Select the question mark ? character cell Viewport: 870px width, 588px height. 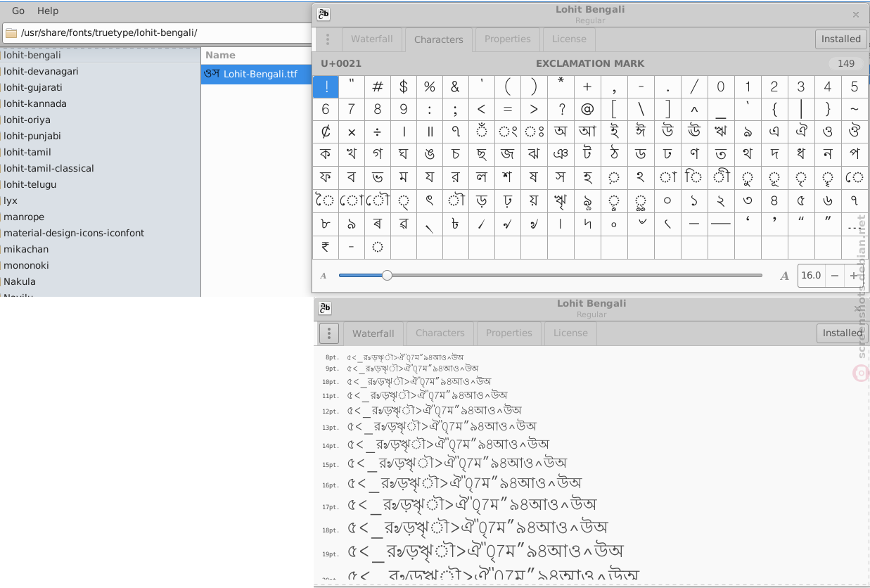coord(561,109)
